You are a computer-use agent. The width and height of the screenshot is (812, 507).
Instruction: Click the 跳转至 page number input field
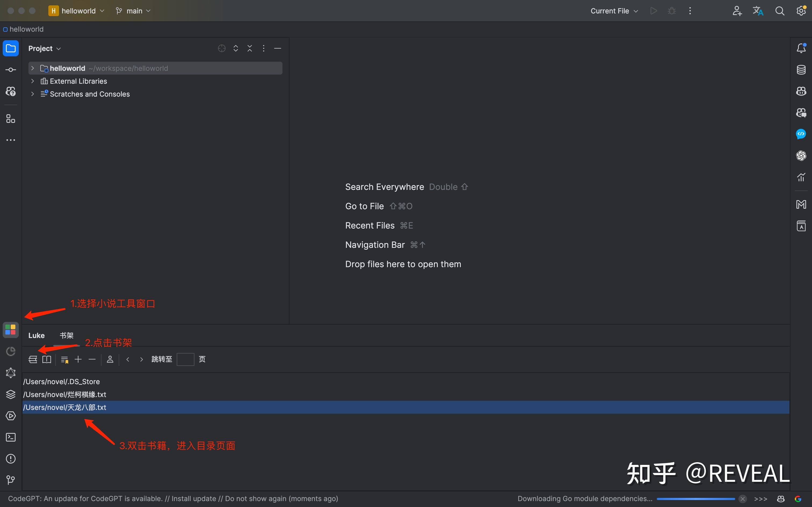[x=185, y=359]
